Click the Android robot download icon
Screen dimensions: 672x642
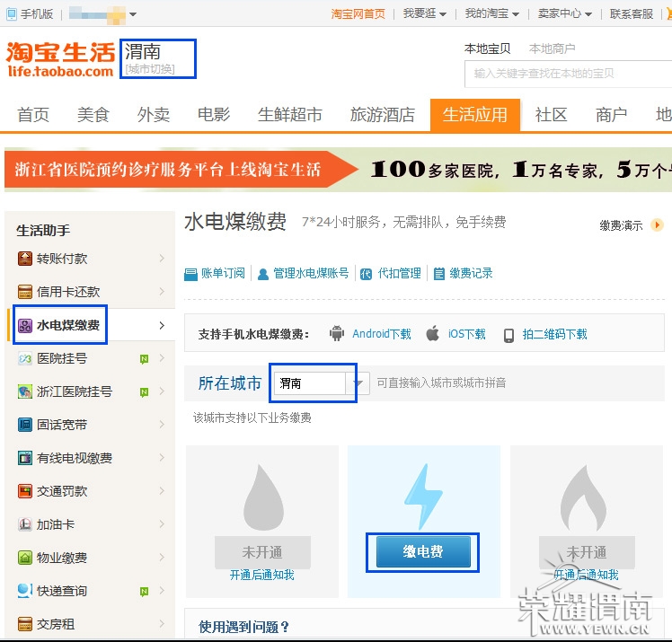(x=337, y=334)
